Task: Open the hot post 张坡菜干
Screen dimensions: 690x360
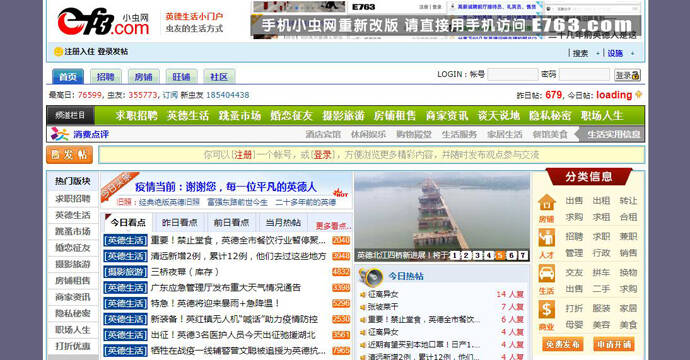Action: click(383, 307)
